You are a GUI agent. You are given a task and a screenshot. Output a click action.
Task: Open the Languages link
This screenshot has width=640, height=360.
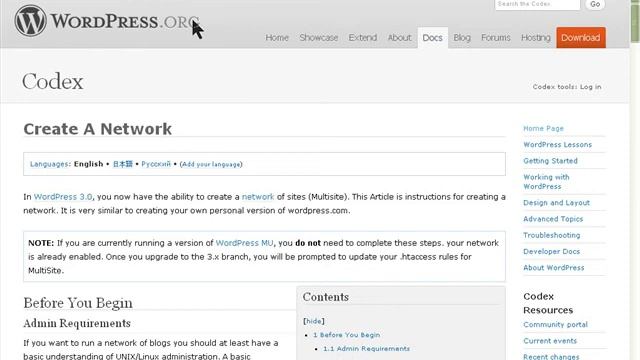click(49, 164)
